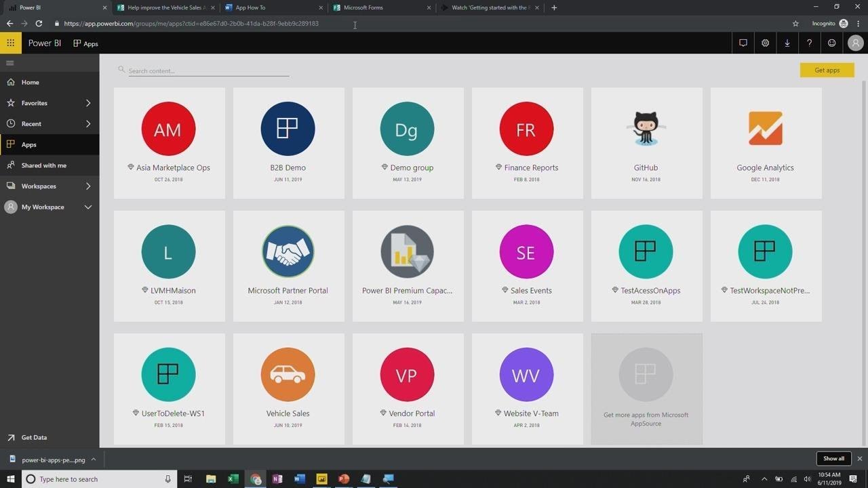Open Excel from the taskbar

(233, 479)
